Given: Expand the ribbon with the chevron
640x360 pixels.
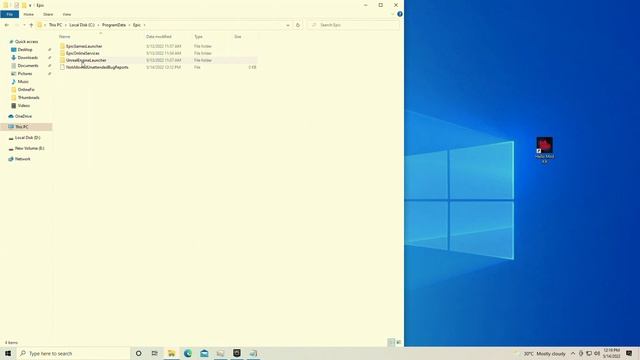Looking at the screenshot, I should point(393,14).
